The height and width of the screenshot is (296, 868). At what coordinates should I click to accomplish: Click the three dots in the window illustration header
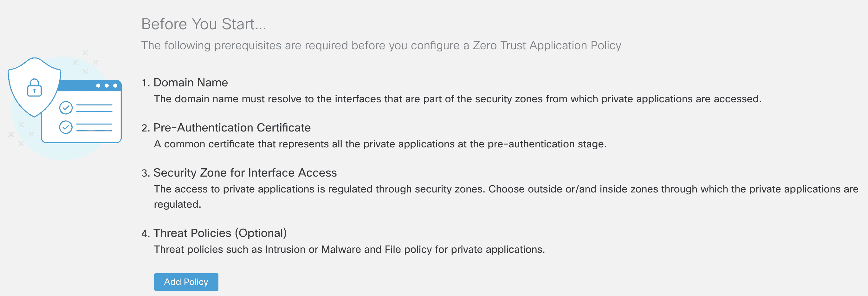click(107, 85)
